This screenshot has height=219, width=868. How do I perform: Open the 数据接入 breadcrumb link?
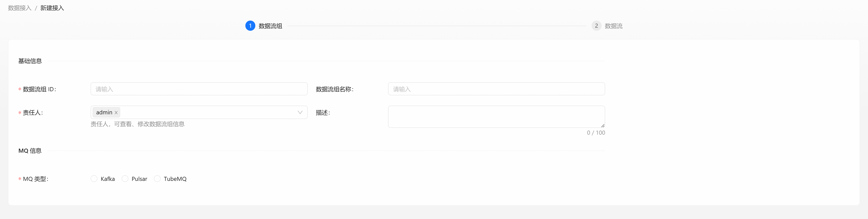pyautogui.click(x=20, y=8)
